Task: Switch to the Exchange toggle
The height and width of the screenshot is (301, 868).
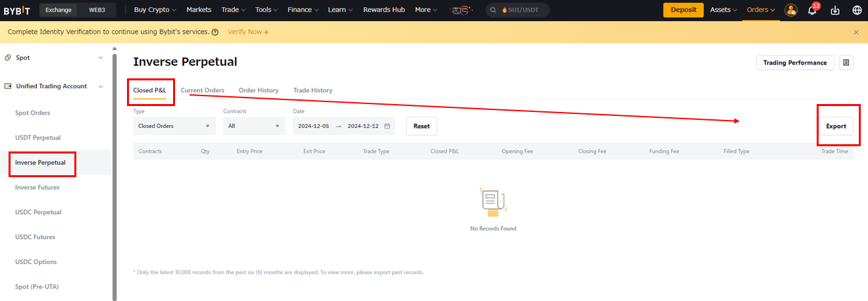Action: click(59, 10)
